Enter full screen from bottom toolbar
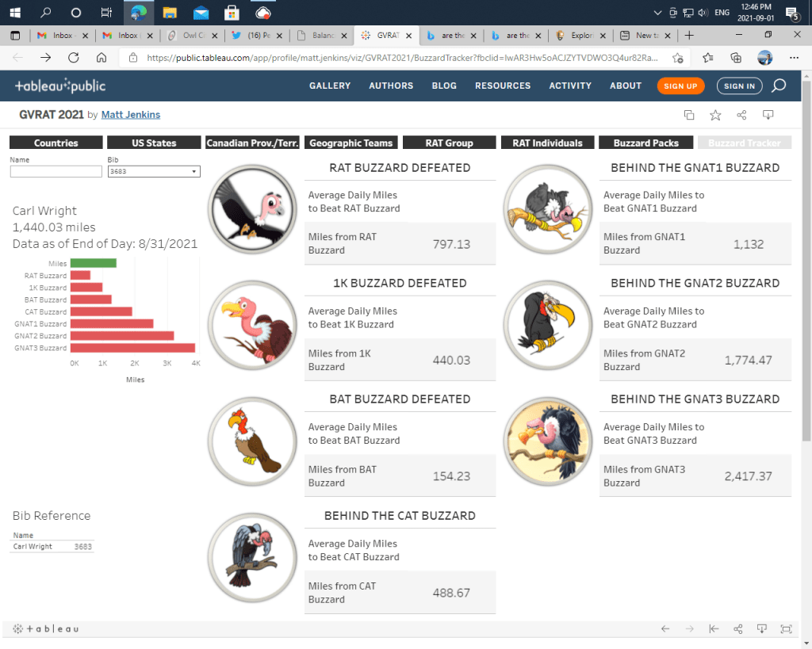The width and height of the screenshot is (812, 649). (x=786, y=628)
